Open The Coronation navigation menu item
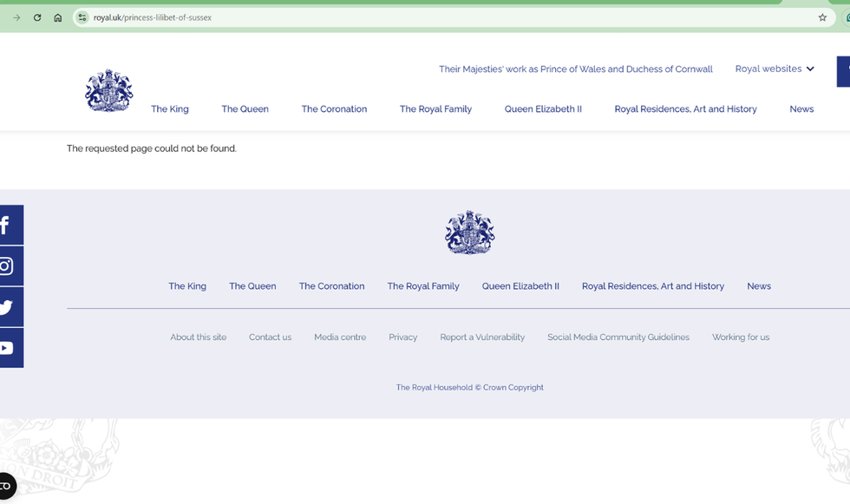The image size is (850, 504). (x=334, y=108)
